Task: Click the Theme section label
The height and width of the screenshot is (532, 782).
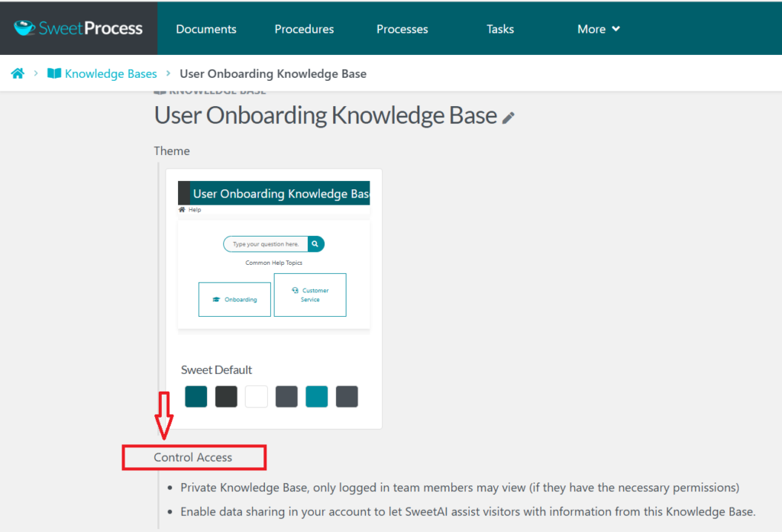Action: tap(172, 150)
